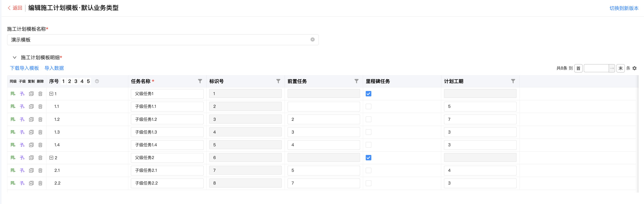
Task: Delete the 子级任务2.2 row
Action: pyautogui.click(x=40, y=183)
